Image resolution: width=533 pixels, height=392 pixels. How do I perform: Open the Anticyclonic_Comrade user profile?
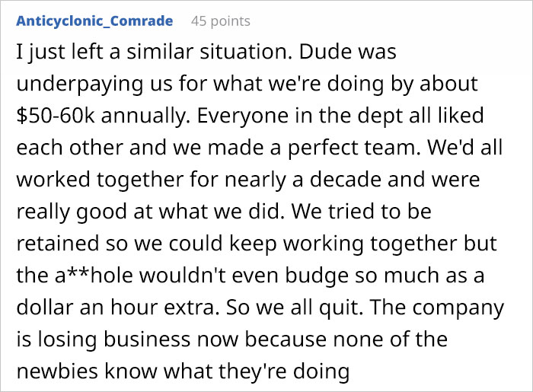click(x=94, y=21)
